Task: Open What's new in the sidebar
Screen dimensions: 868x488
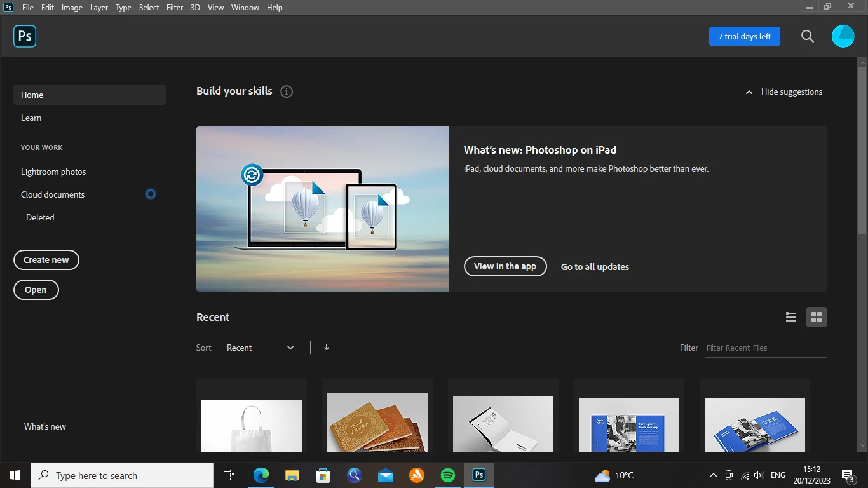Action: coord(45,426)
